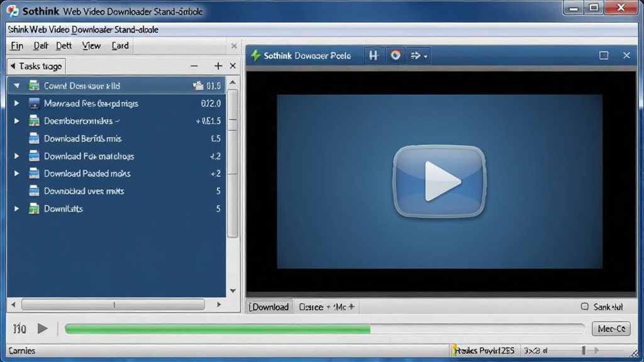Collapse the first expanded task row
Screen dimensions: 644x362
pyautogui.click(x=16, y=85)
